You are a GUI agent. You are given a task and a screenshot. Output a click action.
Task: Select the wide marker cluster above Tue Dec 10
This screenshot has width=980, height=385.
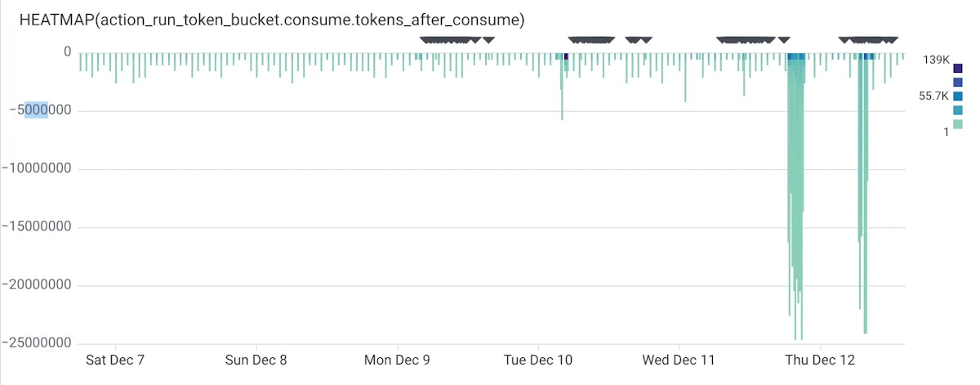pos(591,40)
